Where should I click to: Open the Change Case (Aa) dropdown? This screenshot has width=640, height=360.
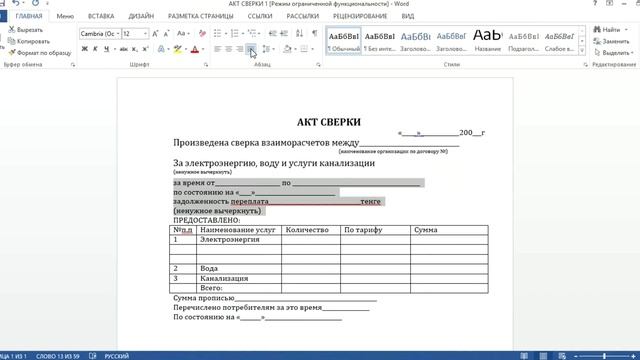pos(183,33)
